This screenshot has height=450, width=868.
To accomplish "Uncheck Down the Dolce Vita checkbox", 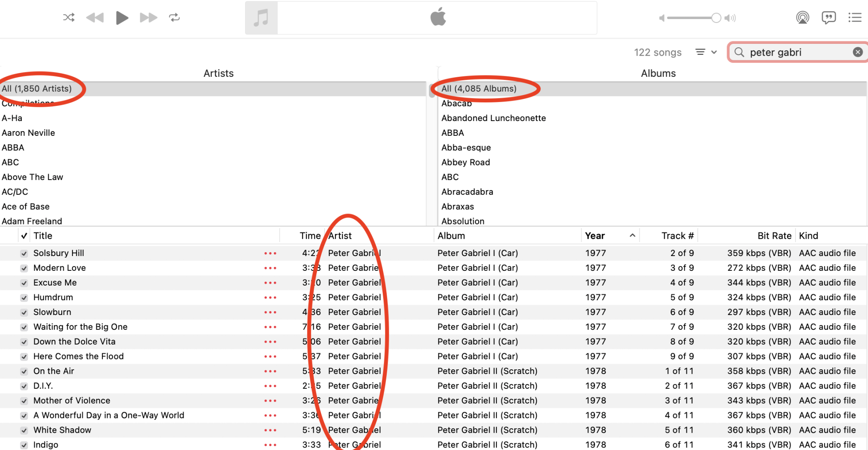I will (x=24, y=342).
